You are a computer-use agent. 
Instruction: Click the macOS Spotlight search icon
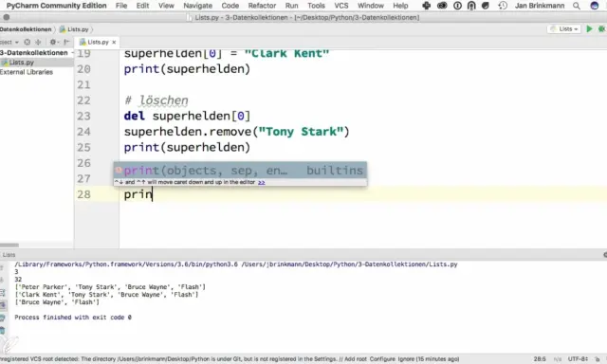pos(577,6)
